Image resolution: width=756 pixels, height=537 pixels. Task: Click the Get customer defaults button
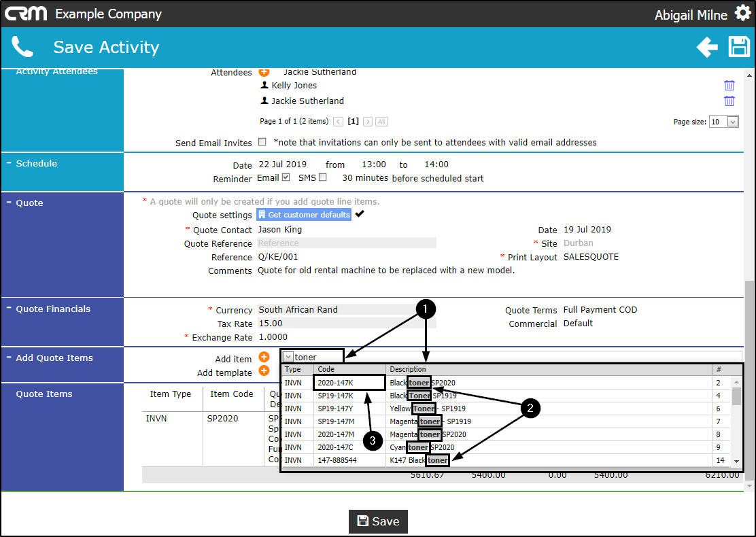(304, 215)
